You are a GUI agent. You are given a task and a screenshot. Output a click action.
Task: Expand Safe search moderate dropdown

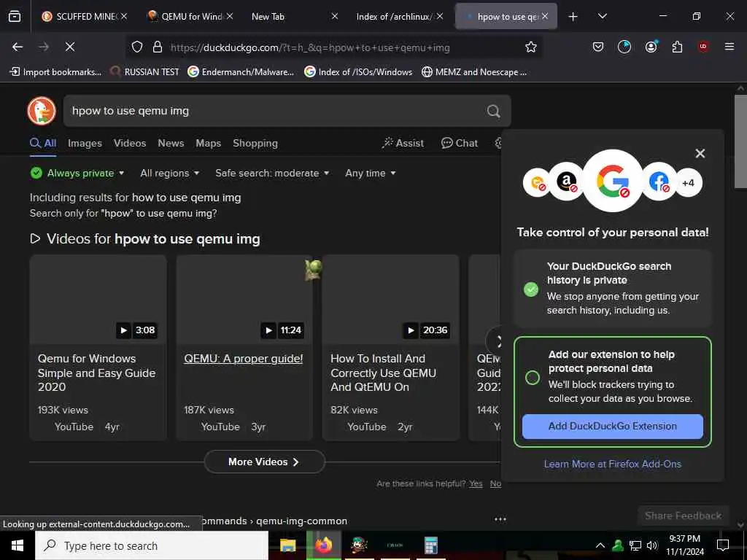tap(272, 174)
